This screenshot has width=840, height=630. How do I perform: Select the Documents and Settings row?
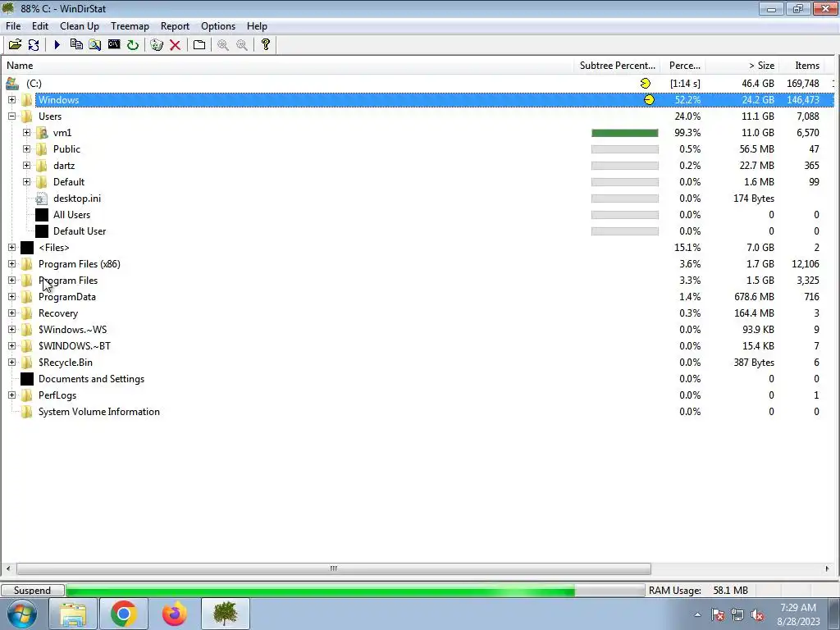(418, 379)
